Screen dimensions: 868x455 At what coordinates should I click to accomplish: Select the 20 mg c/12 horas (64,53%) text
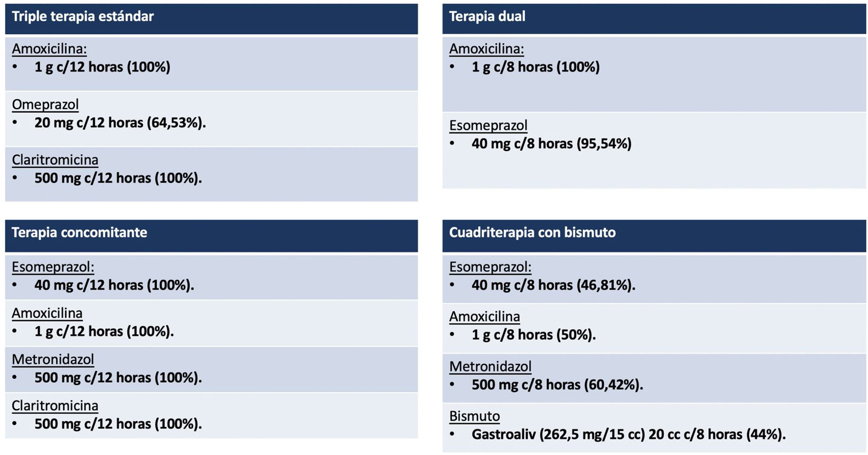click(120, 123)
